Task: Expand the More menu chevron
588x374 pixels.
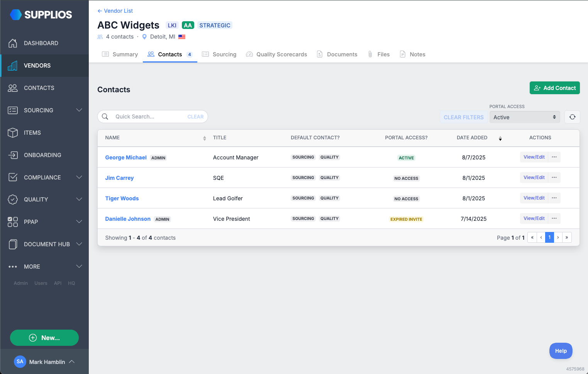Action: coord(79,267)
